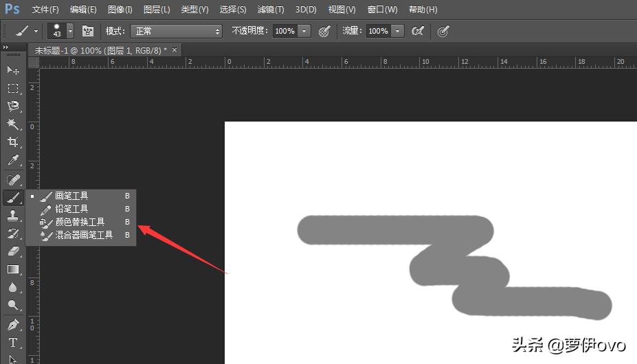Open the brush preset picker dropdown
The image size is (637, 364).
69,31
